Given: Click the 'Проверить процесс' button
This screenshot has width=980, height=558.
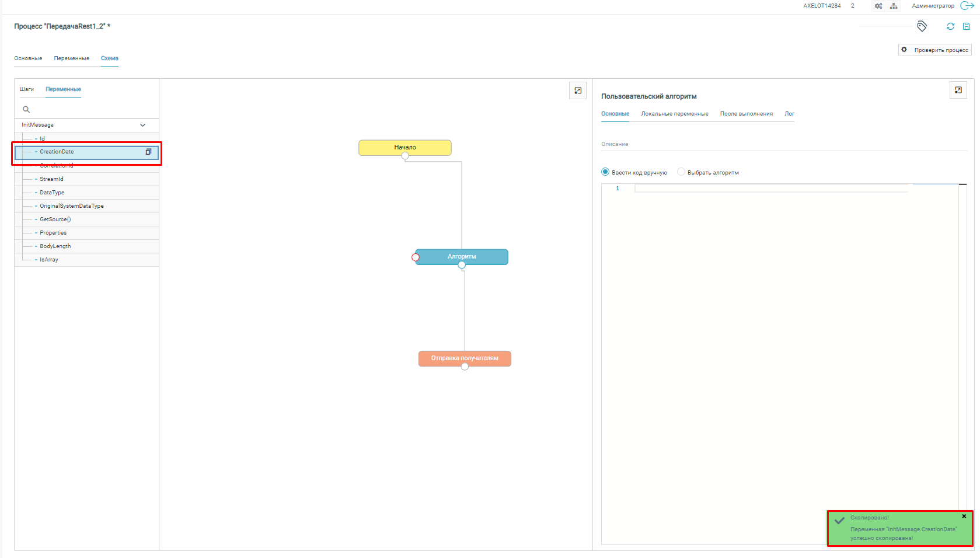Looking at the screenshot, I should [934, 50].
